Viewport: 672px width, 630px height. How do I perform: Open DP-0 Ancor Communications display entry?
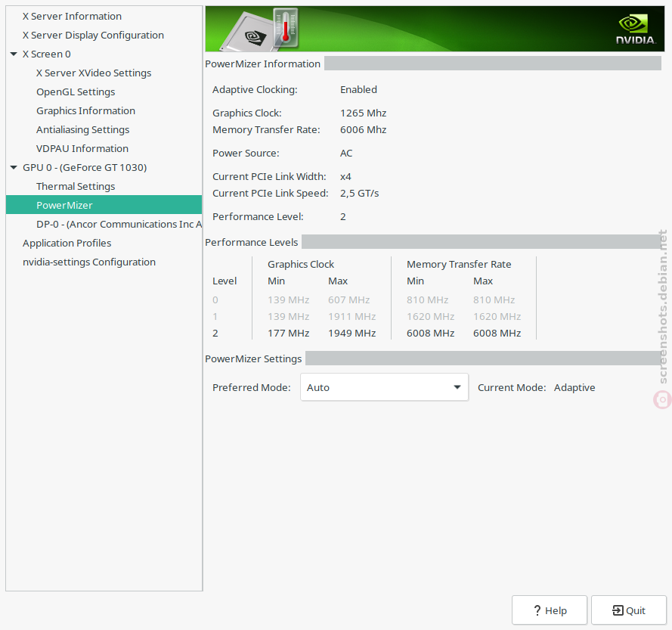[x=119, y=224]
